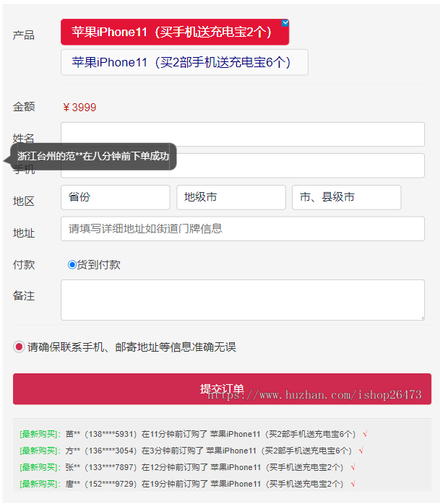The width and height of the screenshot is (440, 504).
Task: Click the 地区 region label
Action: 23,201
